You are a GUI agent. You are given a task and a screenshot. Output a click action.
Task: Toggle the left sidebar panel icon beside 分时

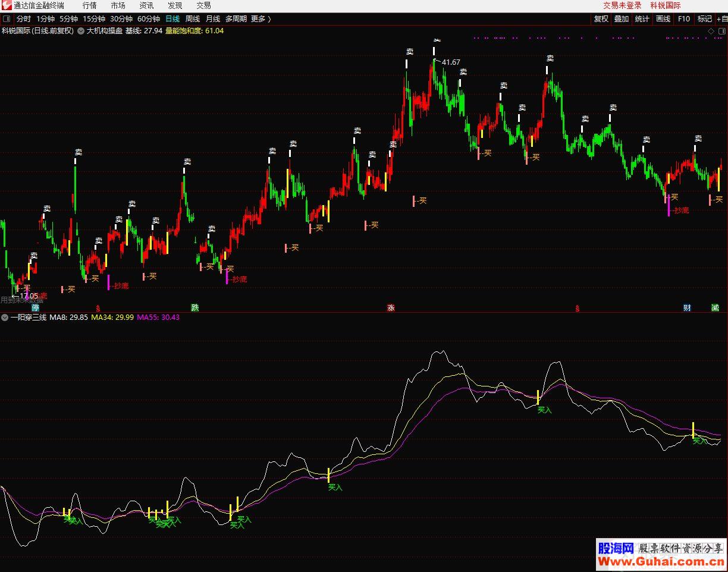[7, 19]
